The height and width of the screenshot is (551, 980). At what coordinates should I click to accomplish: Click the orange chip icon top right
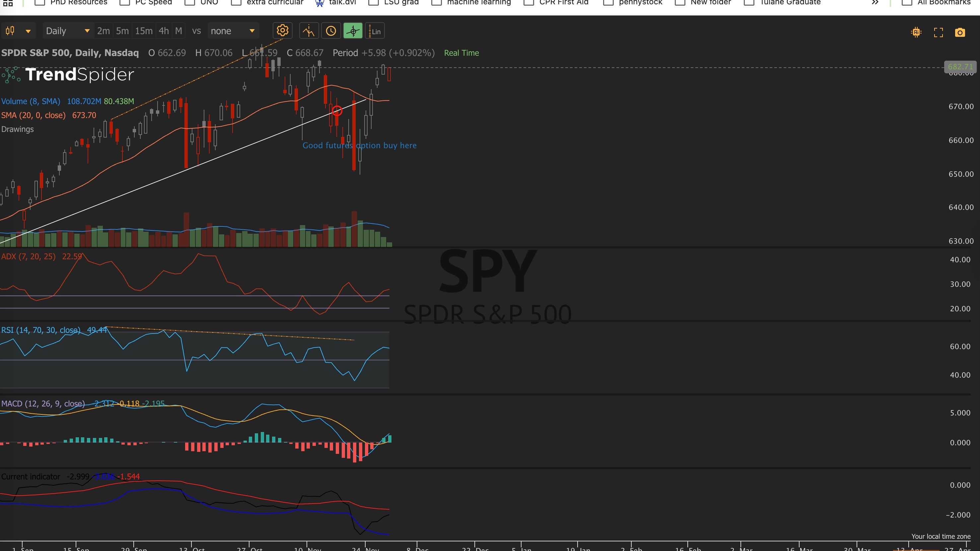click(x=916, y=32)
